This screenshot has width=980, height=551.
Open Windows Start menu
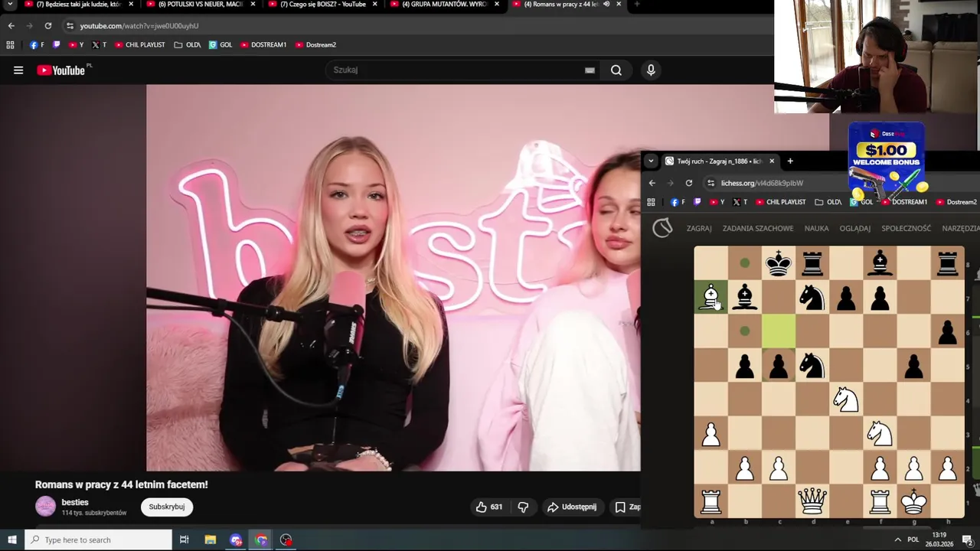pos(11,540)
